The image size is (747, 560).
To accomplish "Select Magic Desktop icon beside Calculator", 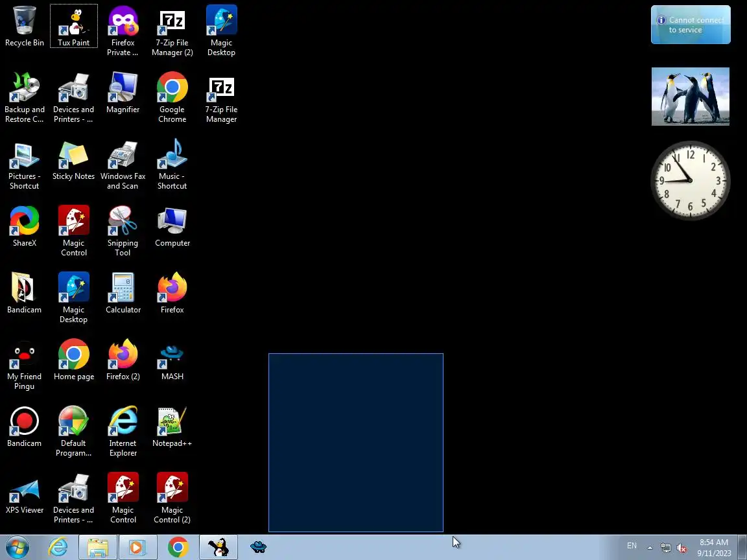I will click(x=73, y=298).
